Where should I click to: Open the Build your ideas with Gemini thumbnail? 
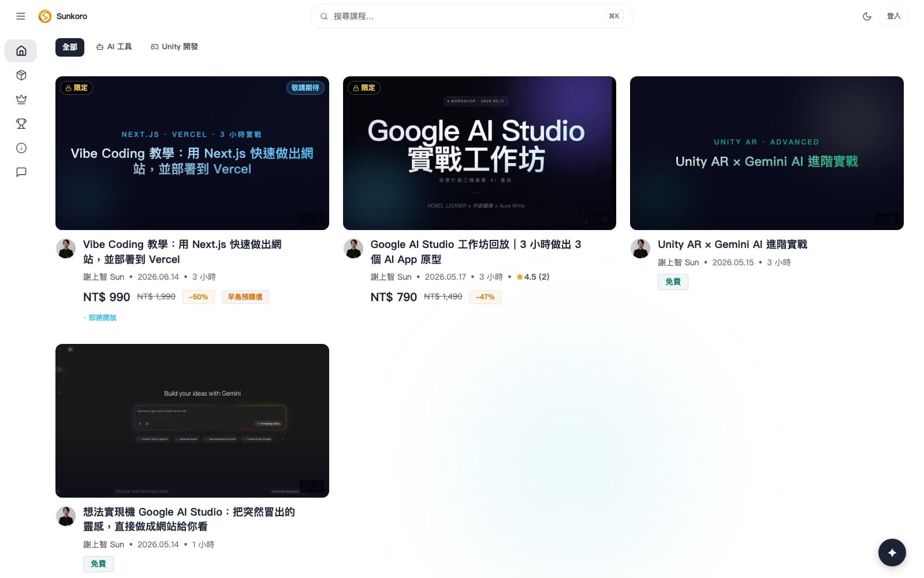click(x=192, y=421)
